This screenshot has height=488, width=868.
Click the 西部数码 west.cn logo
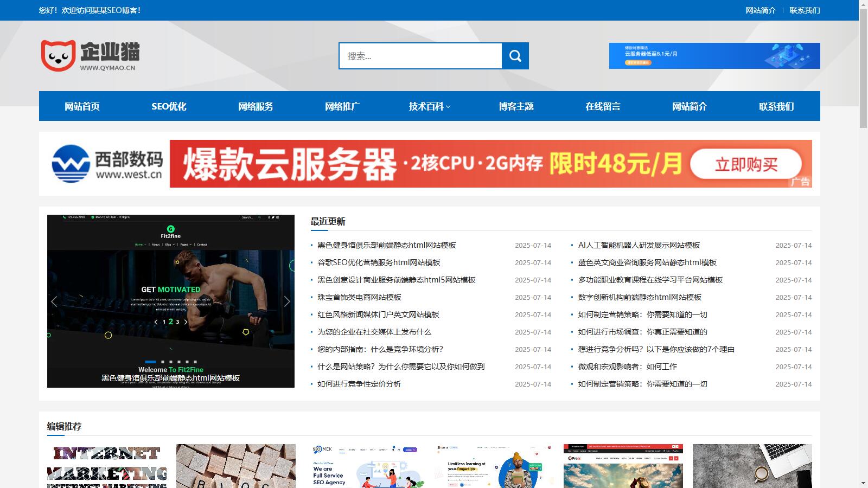[107, 164]
